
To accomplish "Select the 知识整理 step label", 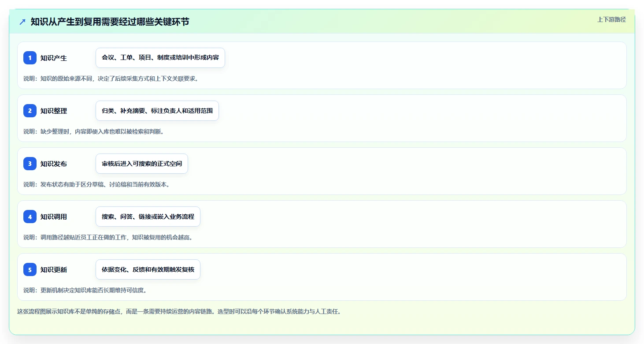I will click(54, 111).
